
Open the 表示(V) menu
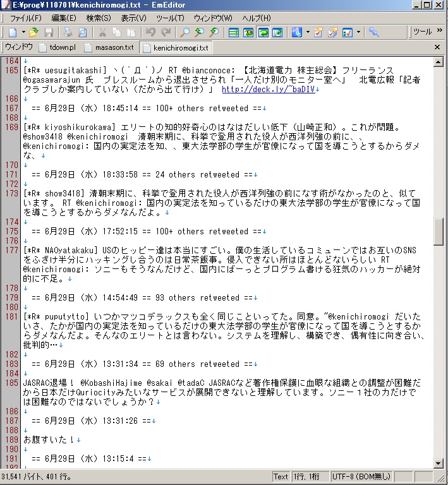133,18
